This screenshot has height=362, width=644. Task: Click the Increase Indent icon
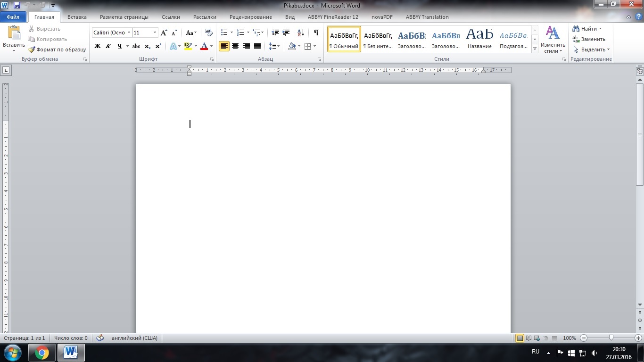pyautogui.click(x=286, y=33)
